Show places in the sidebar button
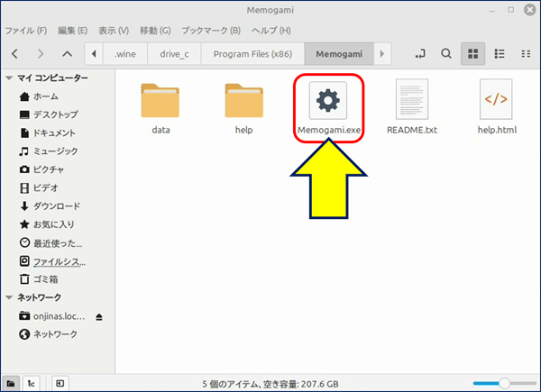The width and height of the screenshot is (541, 392). [x=11, y=383]
